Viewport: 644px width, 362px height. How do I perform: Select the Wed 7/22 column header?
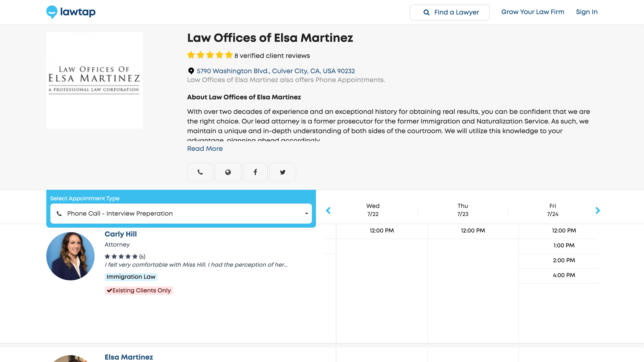tap(373, 210)
